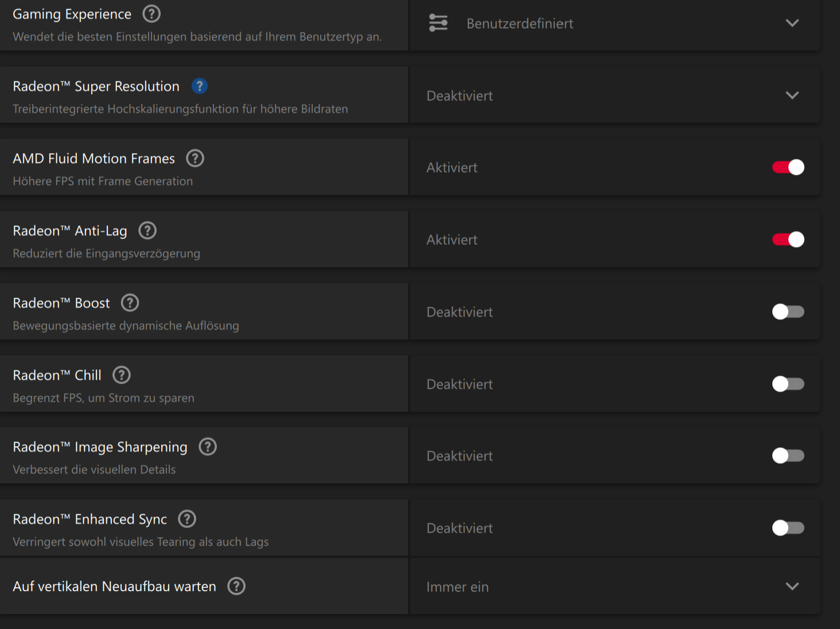This screenshot has height=629, width=840.
Task: Click the sliders icon beside Benutzerdefiniert
Action: (438, 23)
